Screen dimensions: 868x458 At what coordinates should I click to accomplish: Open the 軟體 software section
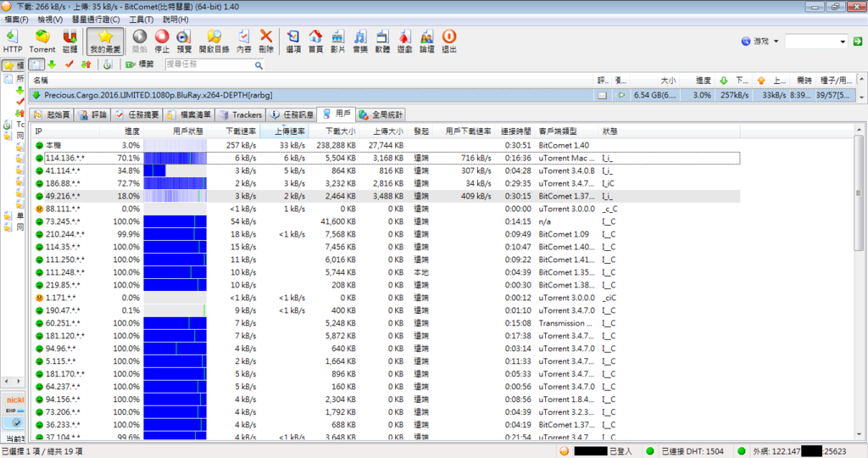tap(382, 42)
